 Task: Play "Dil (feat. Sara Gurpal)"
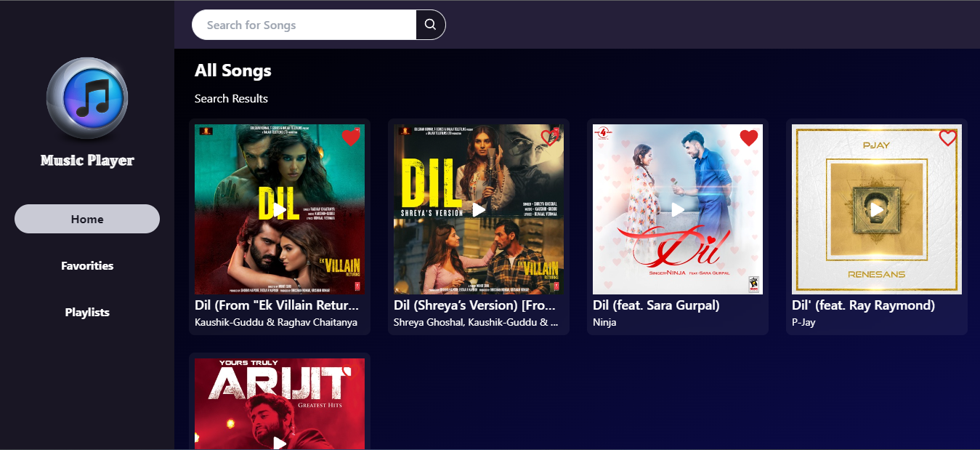pos(677,209)
